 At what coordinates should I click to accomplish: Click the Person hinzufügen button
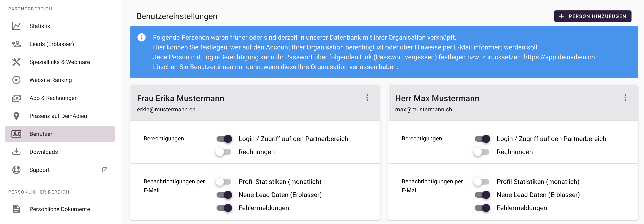pos(593,16)
